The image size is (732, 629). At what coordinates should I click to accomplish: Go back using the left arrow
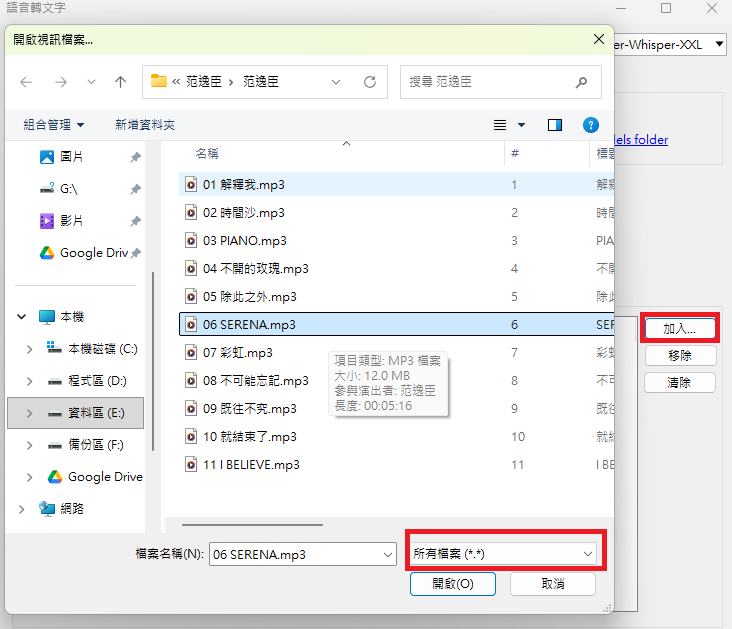[26, 83]
